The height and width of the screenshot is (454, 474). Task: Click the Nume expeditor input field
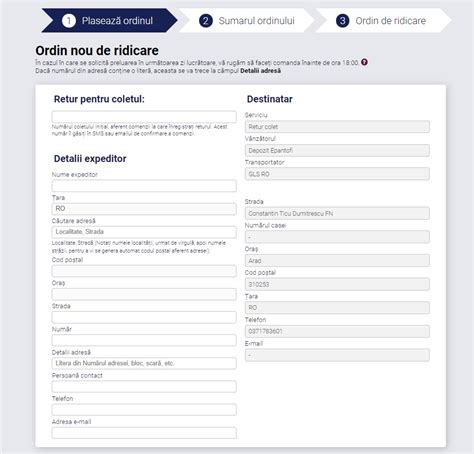[144, 186]
